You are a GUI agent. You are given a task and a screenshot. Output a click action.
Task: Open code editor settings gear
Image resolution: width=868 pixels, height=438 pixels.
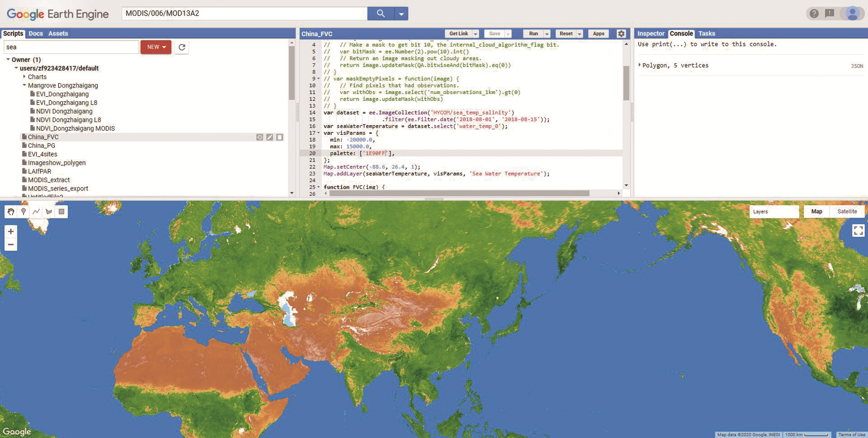coord(621,34)
